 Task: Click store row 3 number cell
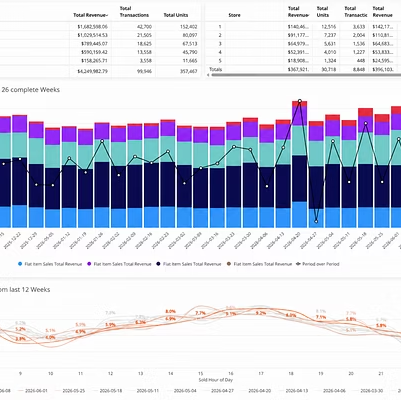220,44
